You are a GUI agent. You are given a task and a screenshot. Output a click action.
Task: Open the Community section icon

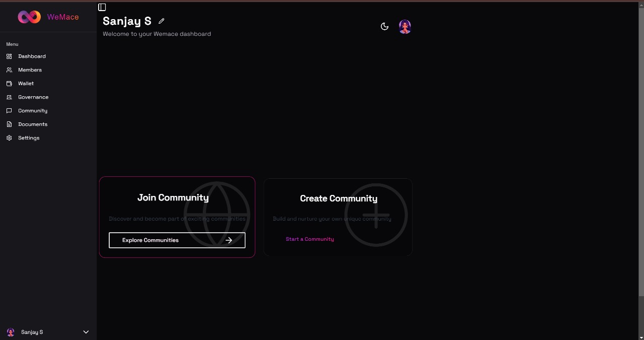click(9, 110)
